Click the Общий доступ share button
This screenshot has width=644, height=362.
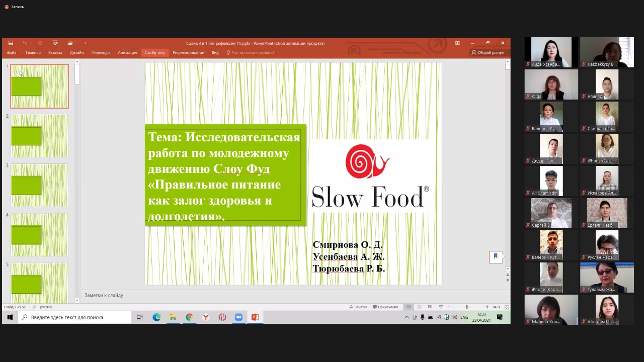pyautogui.click(x=488, y=52)
